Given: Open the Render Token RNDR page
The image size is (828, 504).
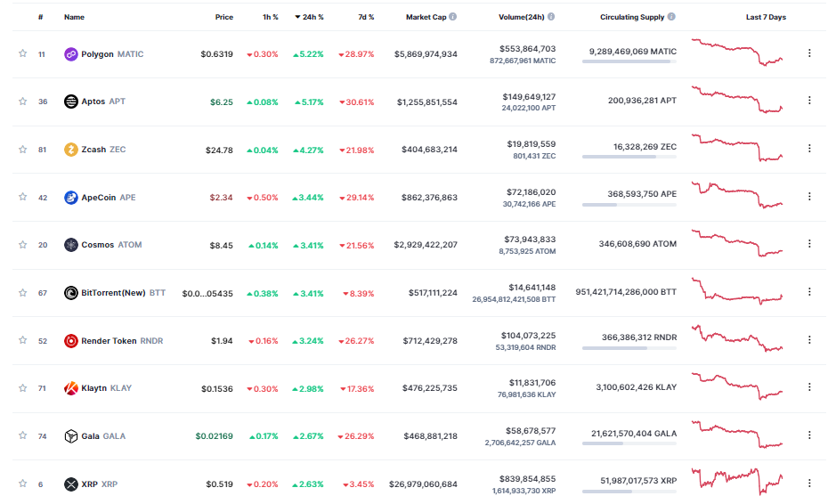Looking at the screenshot, I should pyautogui.click(x=122, y=341).
